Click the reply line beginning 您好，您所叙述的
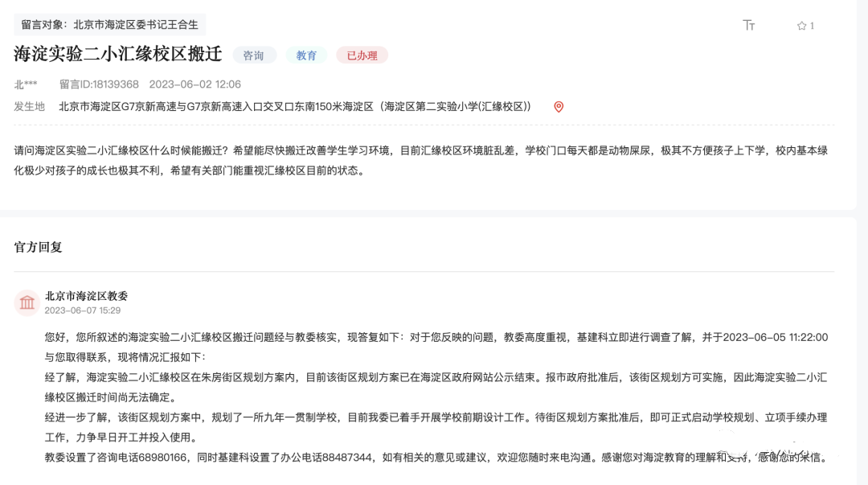 click(x=436, y=347)
